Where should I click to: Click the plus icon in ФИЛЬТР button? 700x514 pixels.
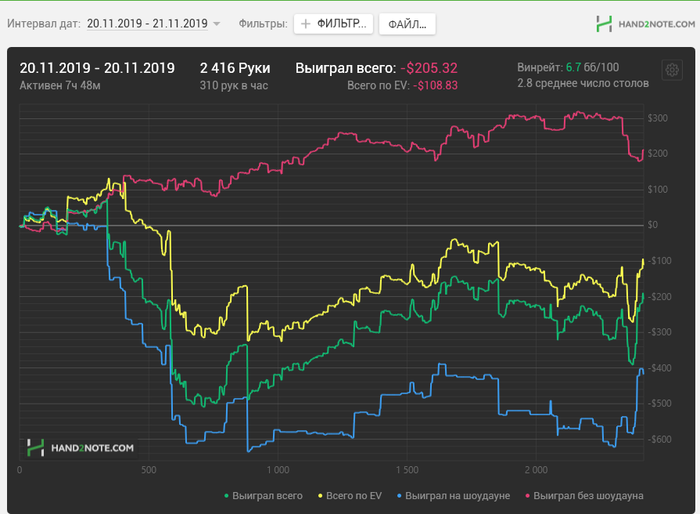(x=306, y=24)
